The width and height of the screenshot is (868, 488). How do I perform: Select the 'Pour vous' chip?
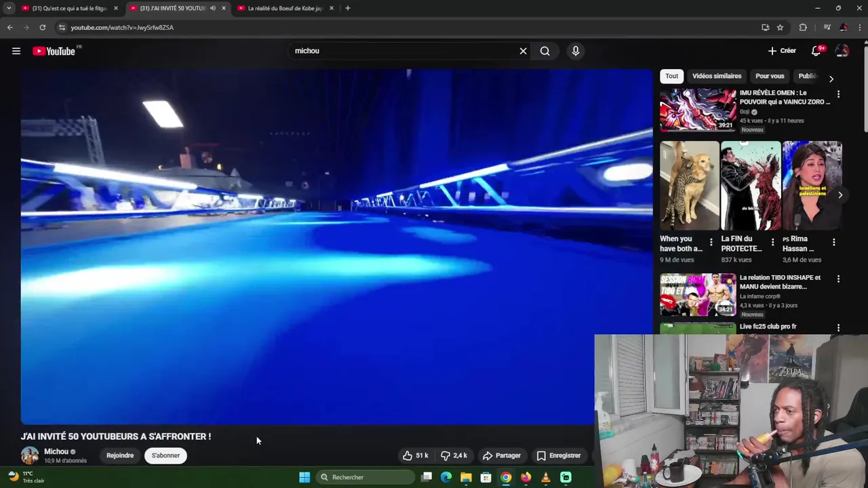click(770, 76)
